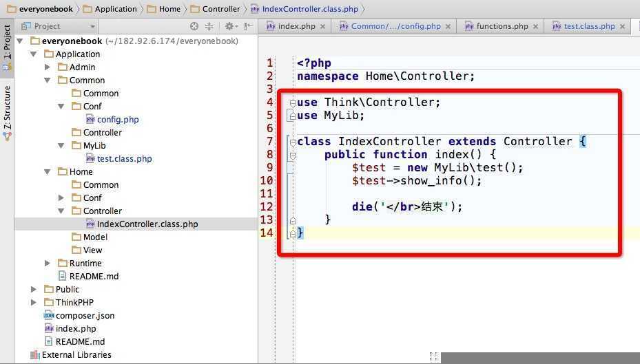This screenshot has height=364, width=640.
Task: Click the die('</br>结束') code line
Action: point(407,206)
